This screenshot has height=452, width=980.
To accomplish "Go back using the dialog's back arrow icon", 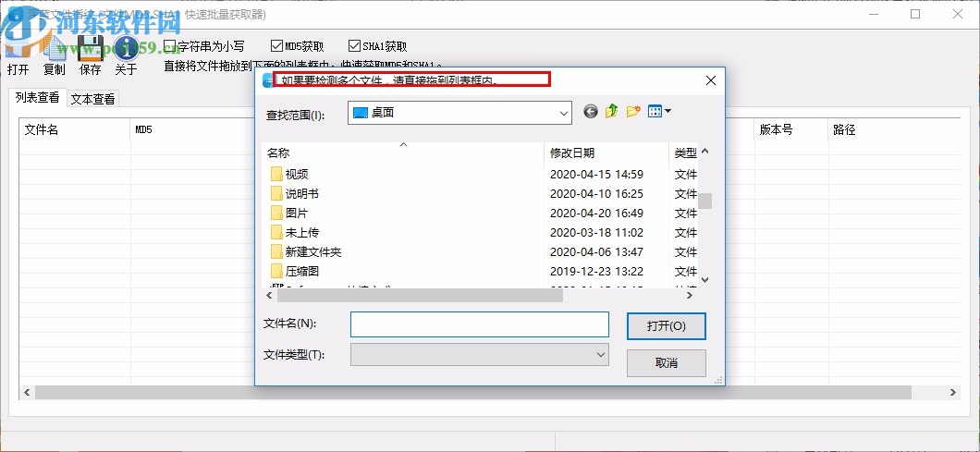I will click(591, 111).
